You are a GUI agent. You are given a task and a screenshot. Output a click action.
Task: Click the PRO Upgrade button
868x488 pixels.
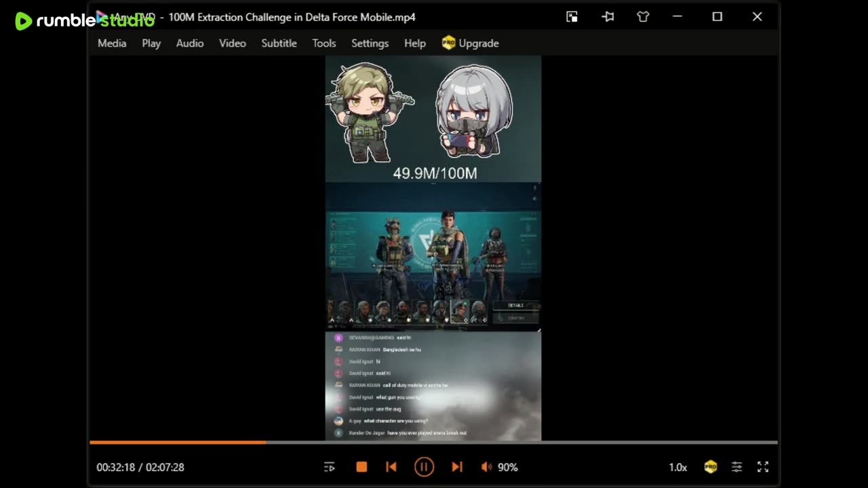(x=471, y=43)
